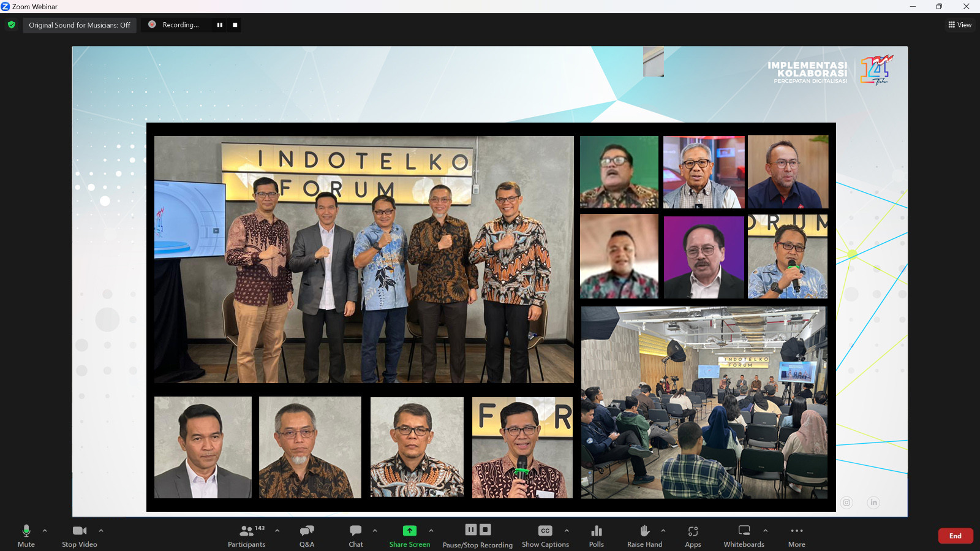The width and height of the screenshot is (980, 551).
Task: Stop Video camera button
Action: (x=80, y=535)
